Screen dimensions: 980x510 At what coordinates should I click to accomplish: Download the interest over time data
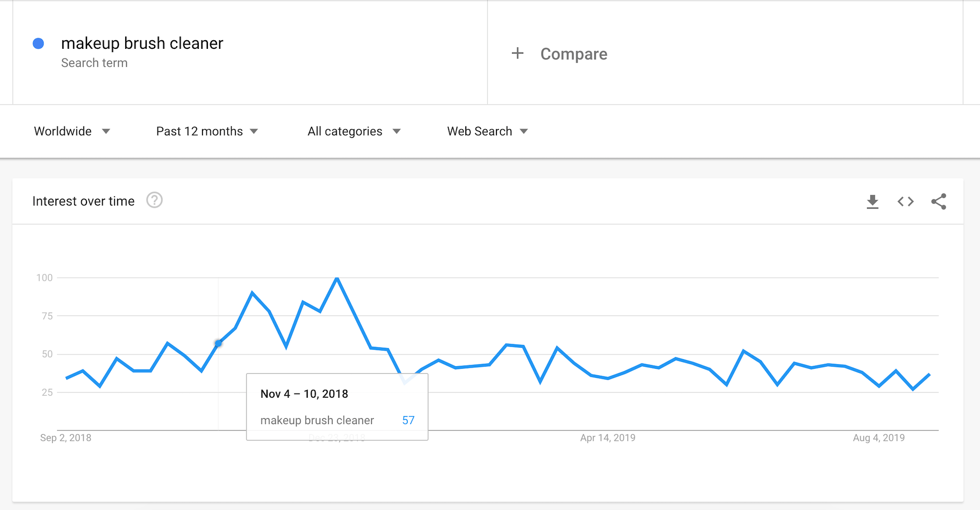(873, 202)
